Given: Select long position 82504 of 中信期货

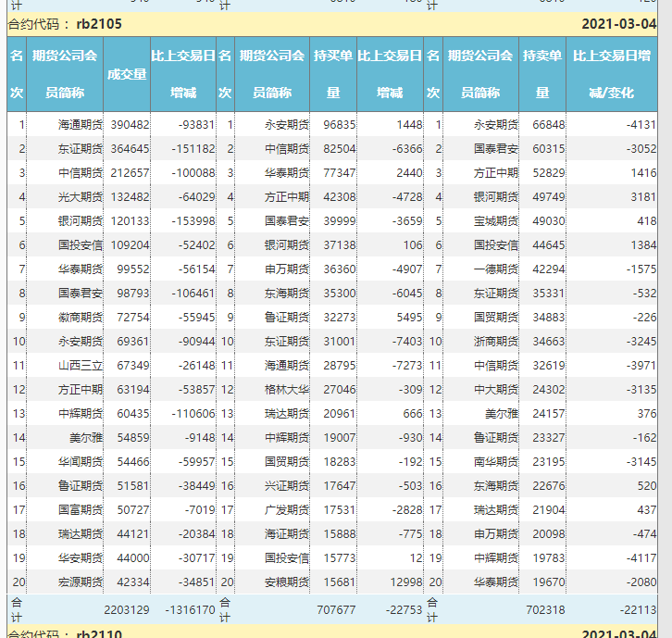Looking at the screenshot, I should click(340, 149).
